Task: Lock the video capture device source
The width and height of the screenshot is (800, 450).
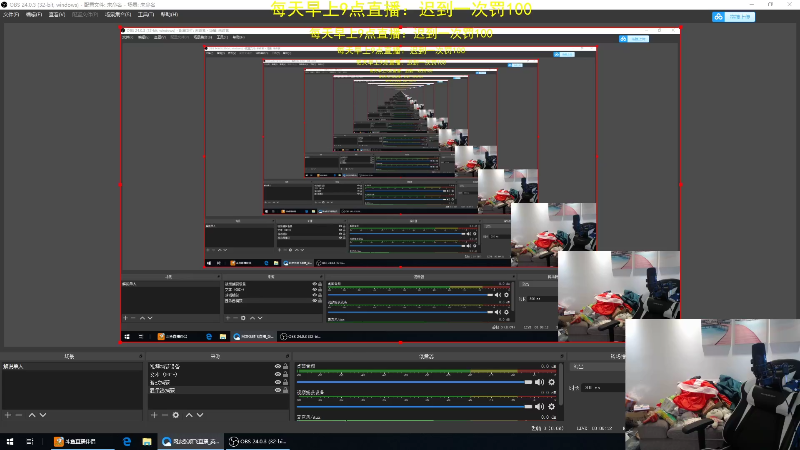Action: pyautogui.click(x=286, y=366)
